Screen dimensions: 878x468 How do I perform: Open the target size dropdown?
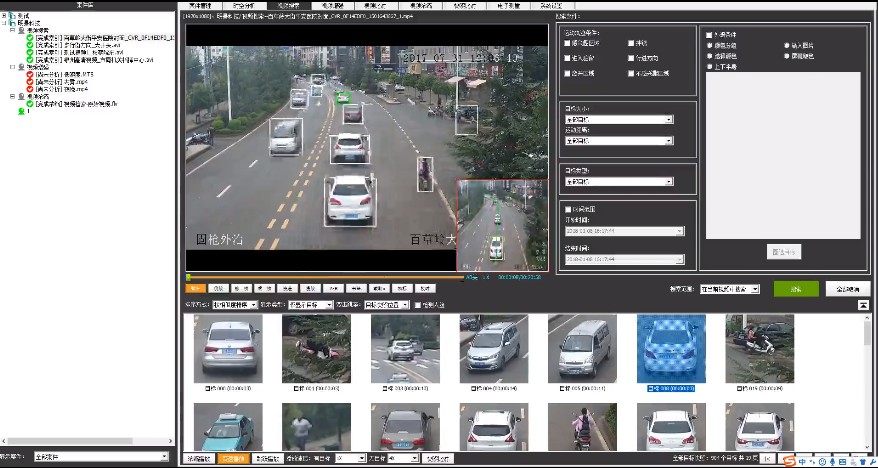click(x=618, y=120)
